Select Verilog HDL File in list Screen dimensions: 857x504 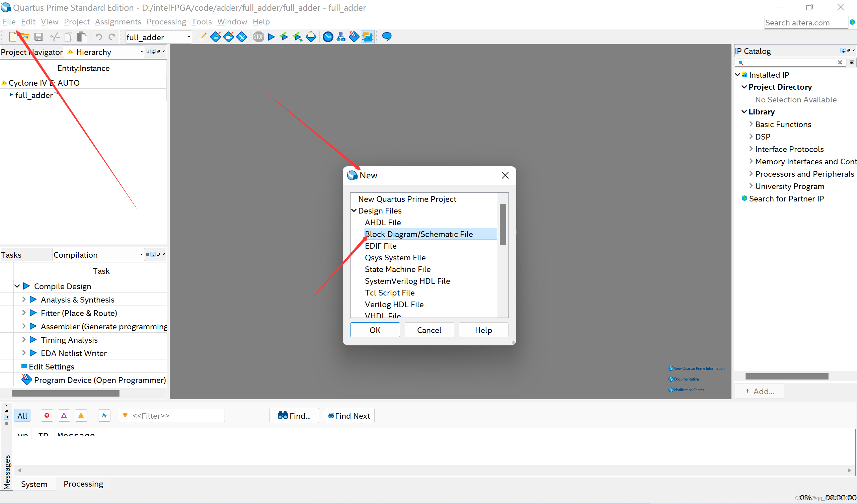coord(394,304)
